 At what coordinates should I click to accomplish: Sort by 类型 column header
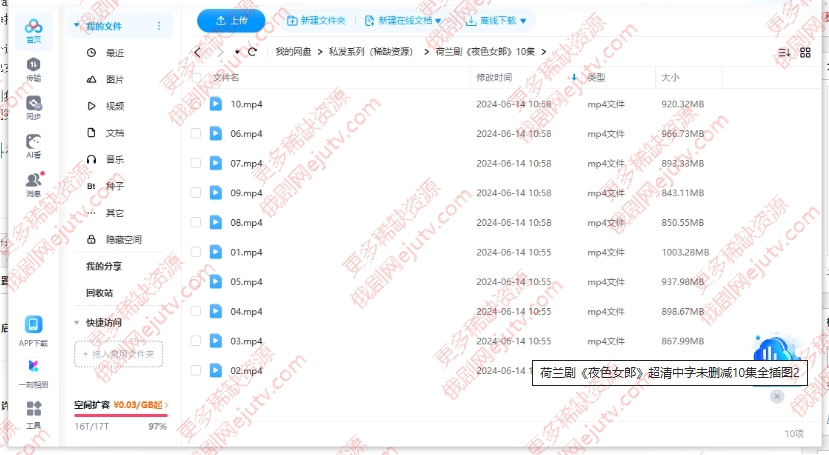[596, 77]
